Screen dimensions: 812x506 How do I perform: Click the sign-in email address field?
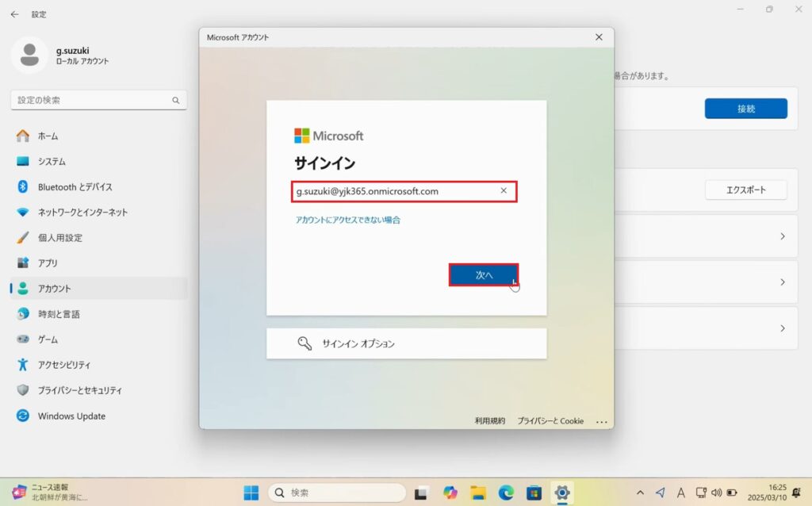404,191
